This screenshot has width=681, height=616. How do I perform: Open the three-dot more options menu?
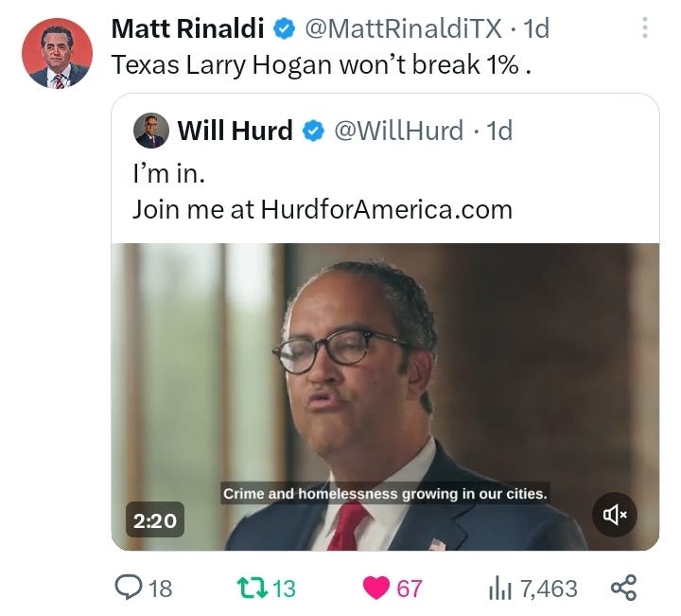pyautogui.click(x=645, y=27)
